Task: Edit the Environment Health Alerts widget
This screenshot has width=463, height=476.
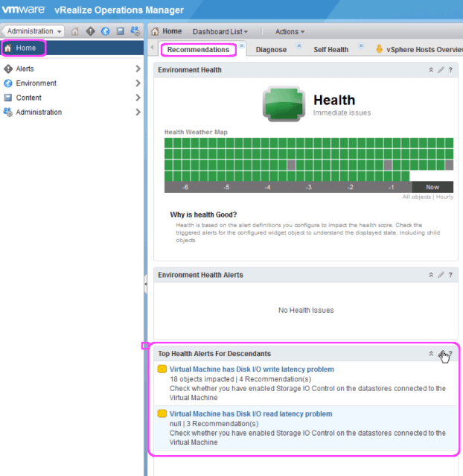Action: (440, 275)
